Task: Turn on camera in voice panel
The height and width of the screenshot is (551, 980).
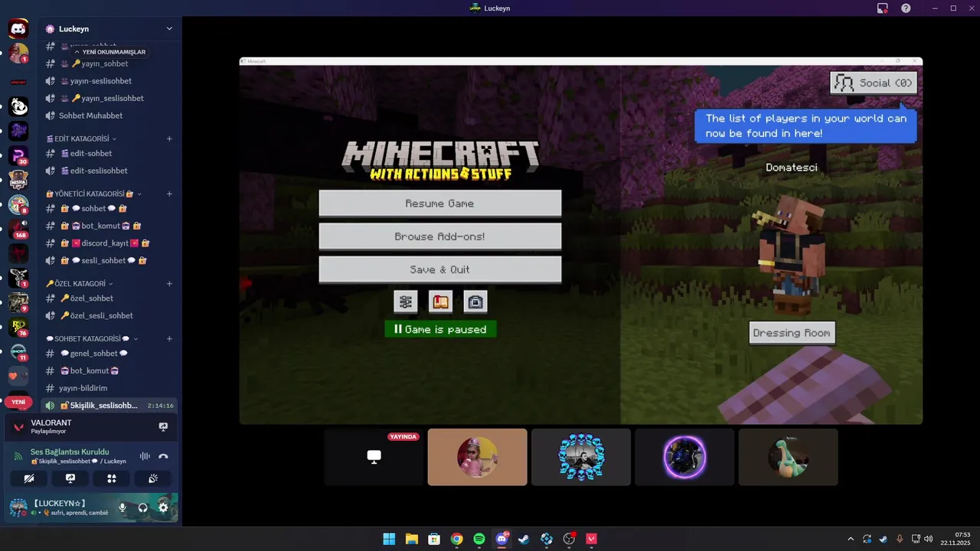Action: point(29,478)
